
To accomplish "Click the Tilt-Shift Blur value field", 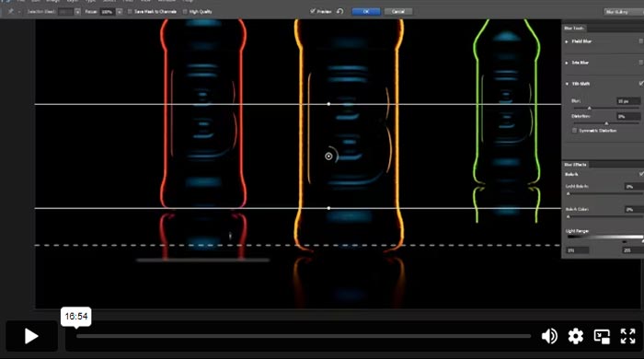I will [x=628, y=101].
